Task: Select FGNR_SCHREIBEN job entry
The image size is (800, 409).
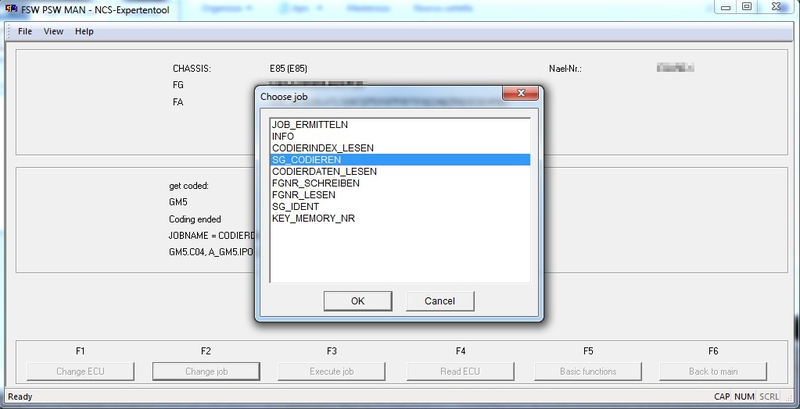Action: [x=314, y=183]
